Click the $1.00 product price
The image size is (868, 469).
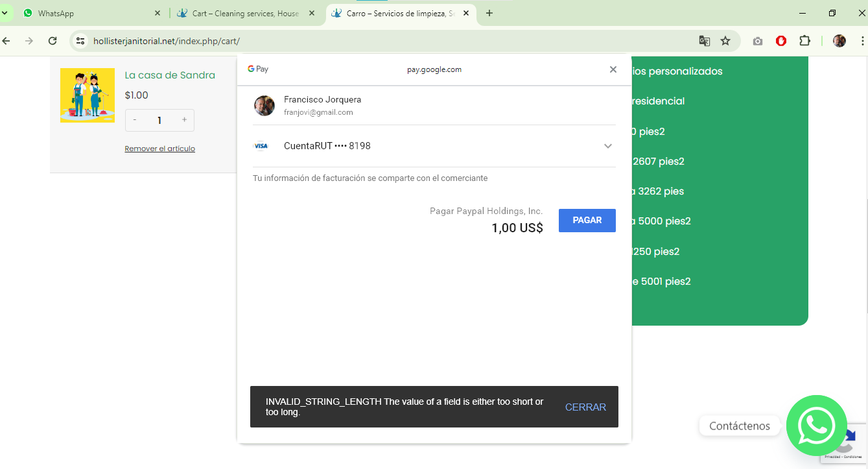(136, 95)
